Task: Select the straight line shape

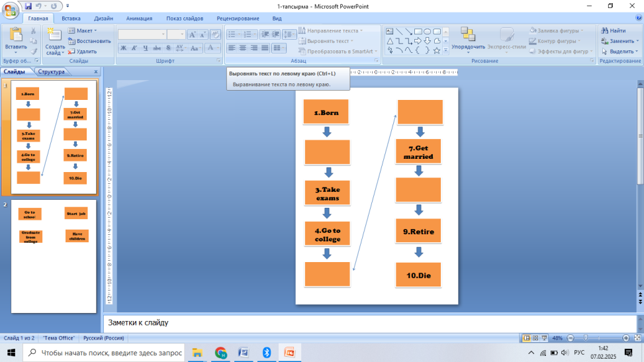Action: (x=399, y=31)
